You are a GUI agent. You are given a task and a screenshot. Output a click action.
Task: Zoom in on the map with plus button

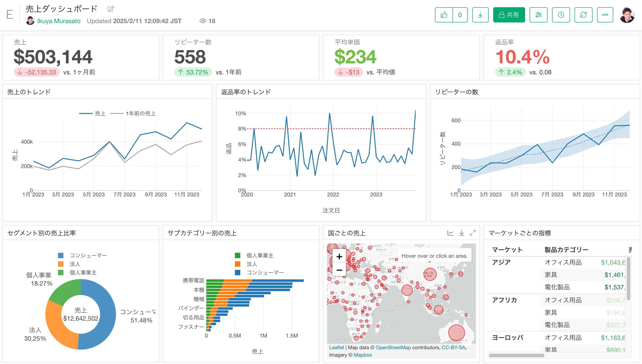[x=339, y=257]
